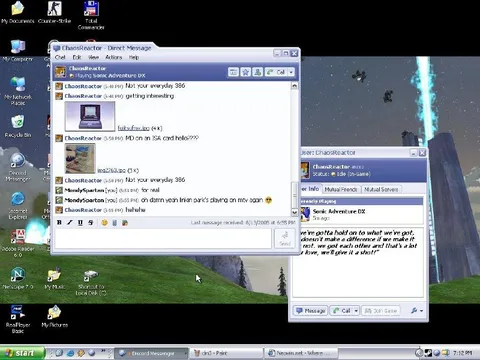The height and width of the screenshot is (360, 480).
Task: Toggle strikethrough formatting in message toolbar
Action: [x=91, y=222]
